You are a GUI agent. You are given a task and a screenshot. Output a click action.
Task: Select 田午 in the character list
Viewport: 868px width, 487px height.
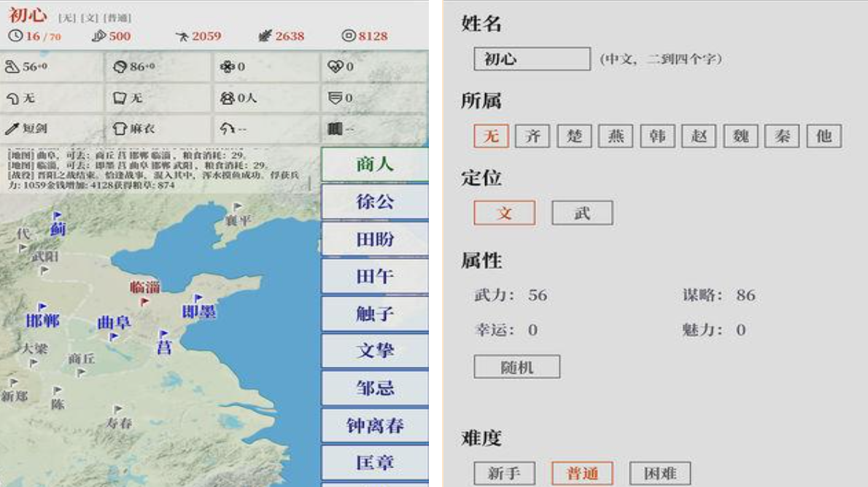click(375, 276)
